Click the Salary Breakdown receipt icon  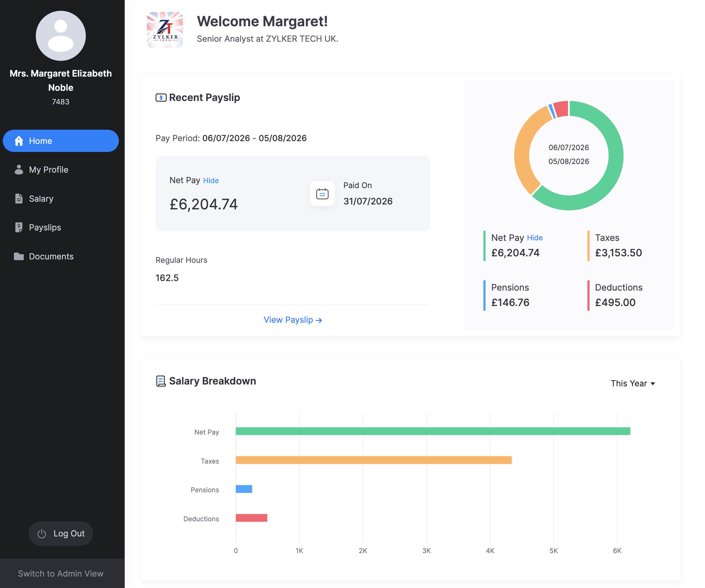pos(161,381)
